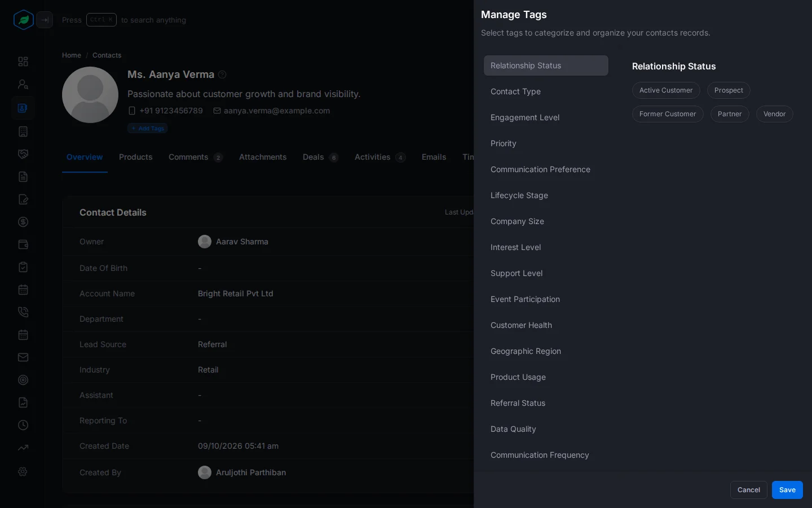The height and width of the screenshot is (508, 812).
Task: Open the clock icon in sidebar
Action: click(23, 425)
